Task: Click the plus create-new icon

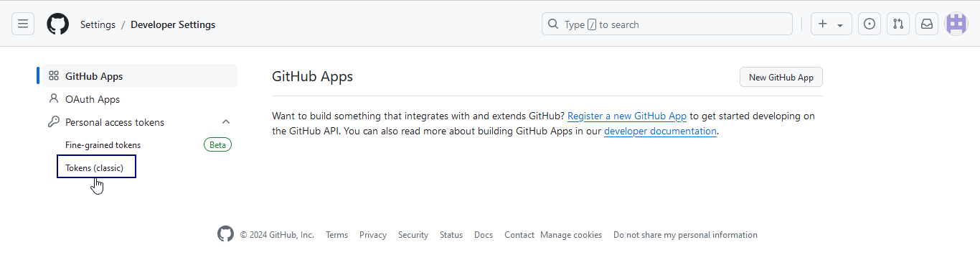Action: click(822, 24)
